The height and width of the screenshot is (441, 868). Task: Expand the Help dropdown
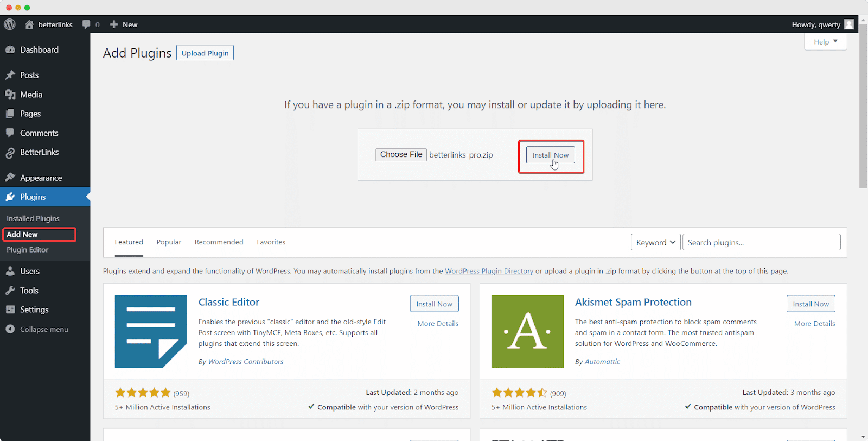point(826,42)
